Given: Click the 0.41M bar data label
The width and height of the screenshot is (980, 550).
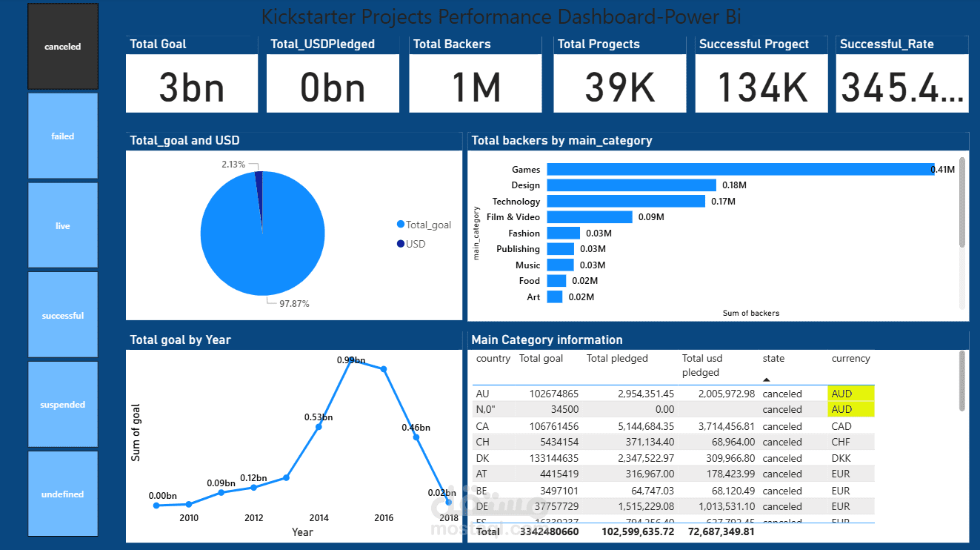Looking at the screenshot, I should coord(943,170).
